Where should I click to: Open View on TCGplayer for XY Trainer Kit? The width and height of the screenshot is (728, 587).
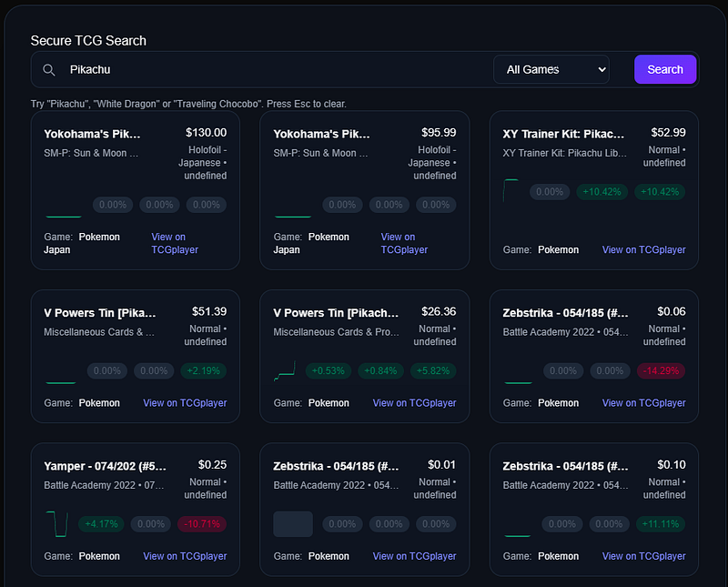point(643,250)
